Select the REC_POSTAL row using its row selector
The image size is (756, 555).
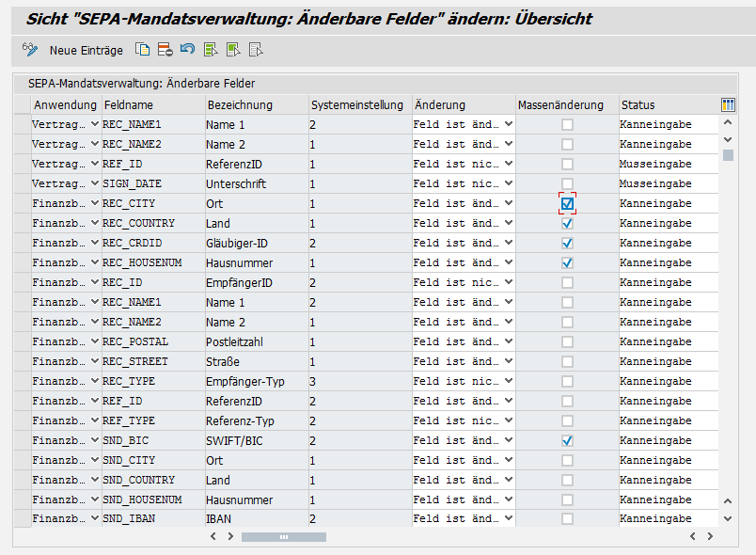(22, 341)
